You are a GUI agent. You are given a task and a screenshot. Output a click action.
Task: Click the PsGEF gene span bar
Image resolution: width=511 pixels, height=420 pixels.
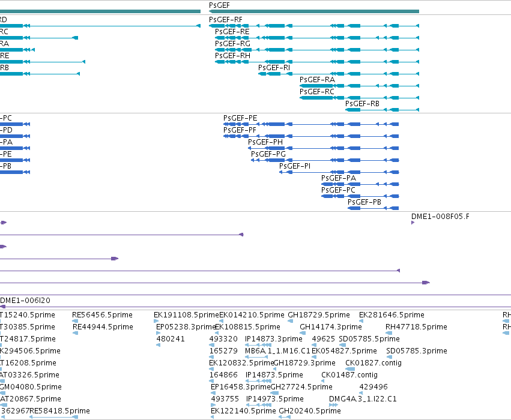[x=314, y=12]
